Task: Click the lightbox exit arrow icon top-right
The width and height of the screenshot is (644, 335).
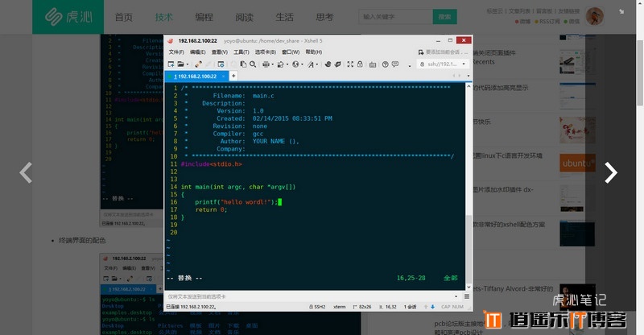Action: (621, 11)
